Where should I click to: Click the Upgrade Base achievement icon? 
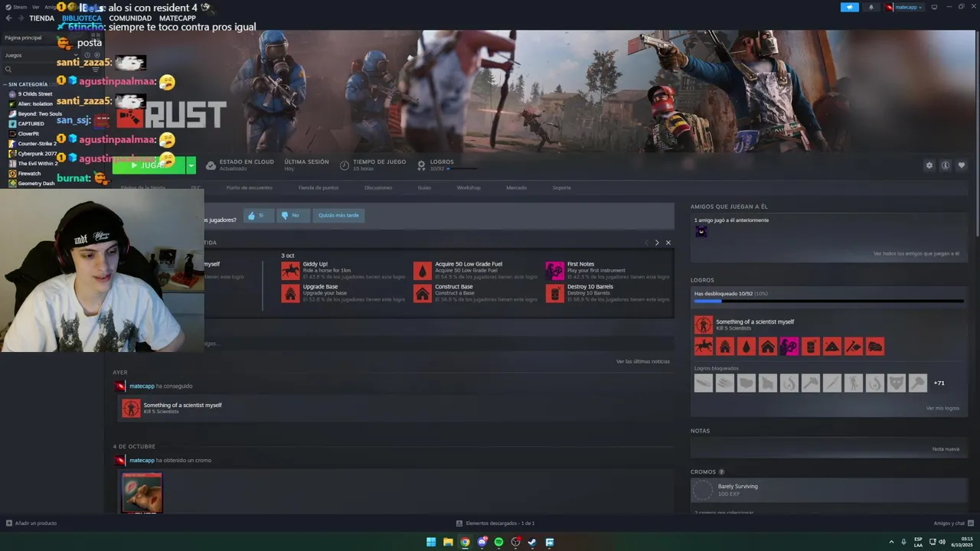[290, 293]
